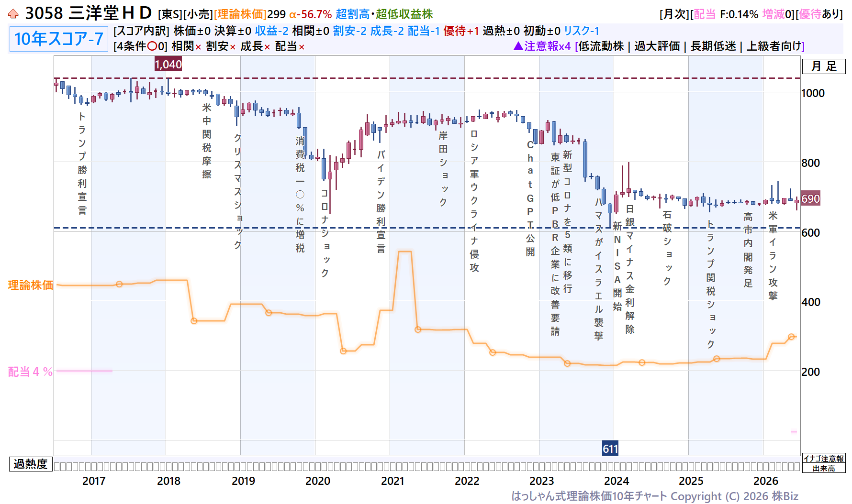Click the 690 current price tag
852x504 pixels.
coord(810,198)
